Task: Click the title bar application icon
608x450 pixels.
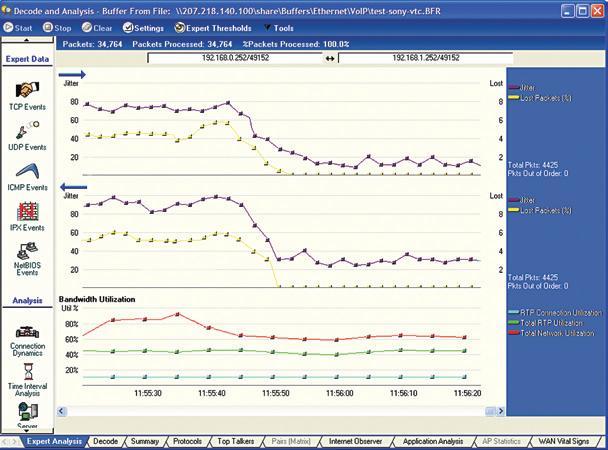Action: 6,10
